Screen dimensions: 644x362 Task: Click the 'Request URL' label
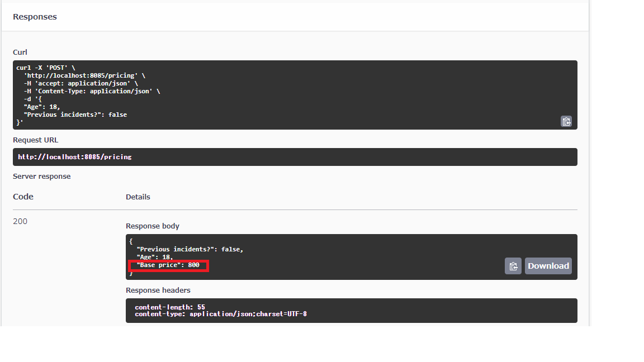pyautogui.click(x=36, y=140)
